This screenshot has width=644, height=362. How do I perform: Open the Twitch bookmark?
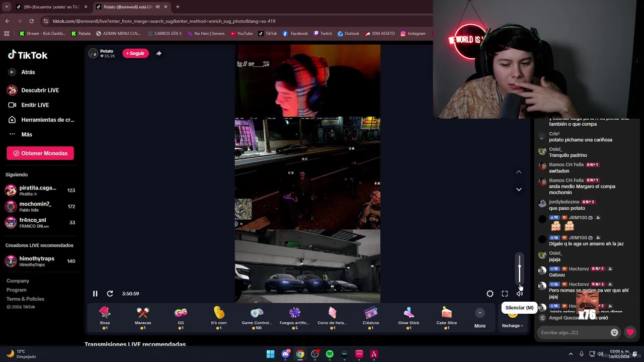point(323,34)
